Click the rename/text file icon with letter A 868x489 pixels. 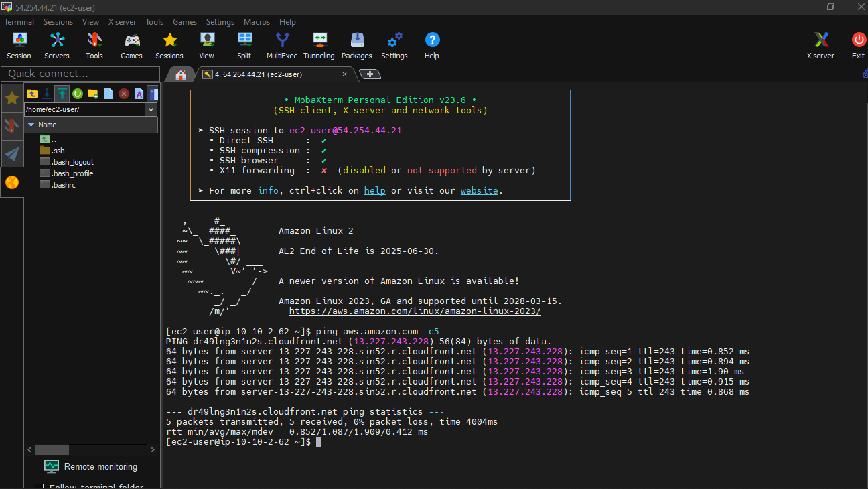[139, 94]
